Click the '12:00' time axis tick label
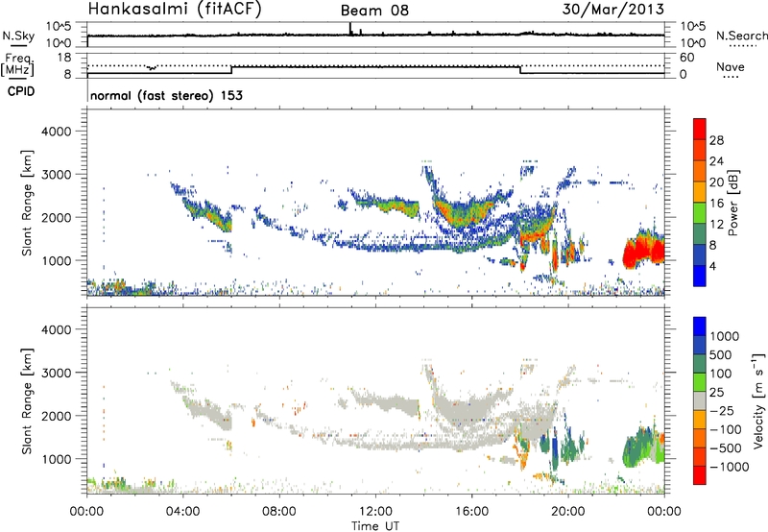 tap(375, 512)
